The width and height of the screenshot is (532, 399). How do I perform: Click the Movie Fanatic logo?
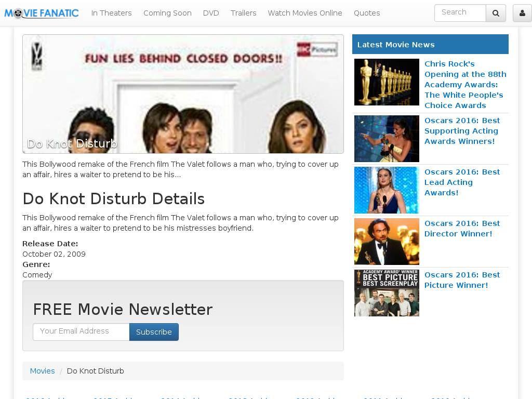[42, 13]
